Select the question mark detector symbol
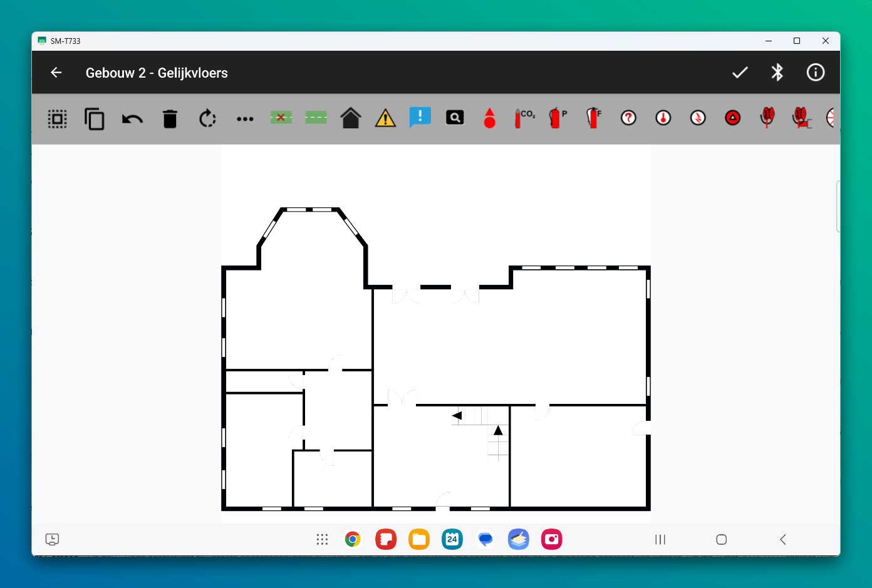This screenshot has height=588, width=872. click(x=628, y=118)
